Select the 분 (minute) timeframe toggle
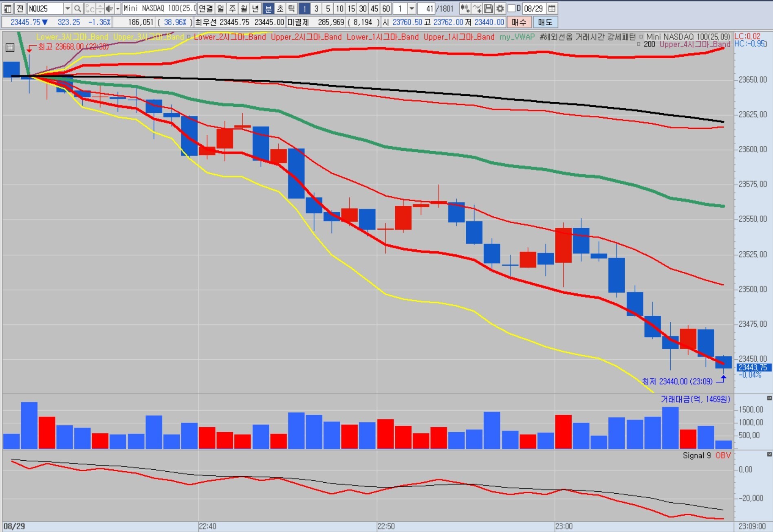The image size is (773, 532). (x=268, y=9)
